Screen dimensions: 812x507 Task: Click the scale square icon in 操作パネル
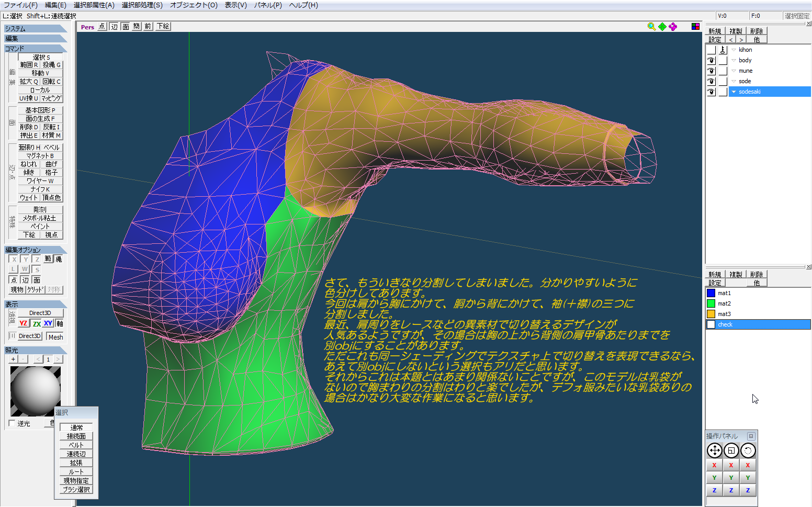(731, 450)
